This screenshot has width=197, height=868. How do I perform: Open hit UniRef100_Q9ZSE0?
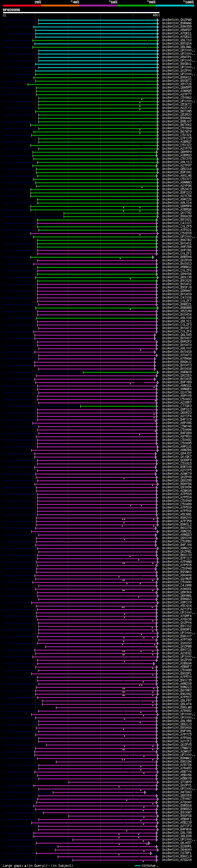177,376
